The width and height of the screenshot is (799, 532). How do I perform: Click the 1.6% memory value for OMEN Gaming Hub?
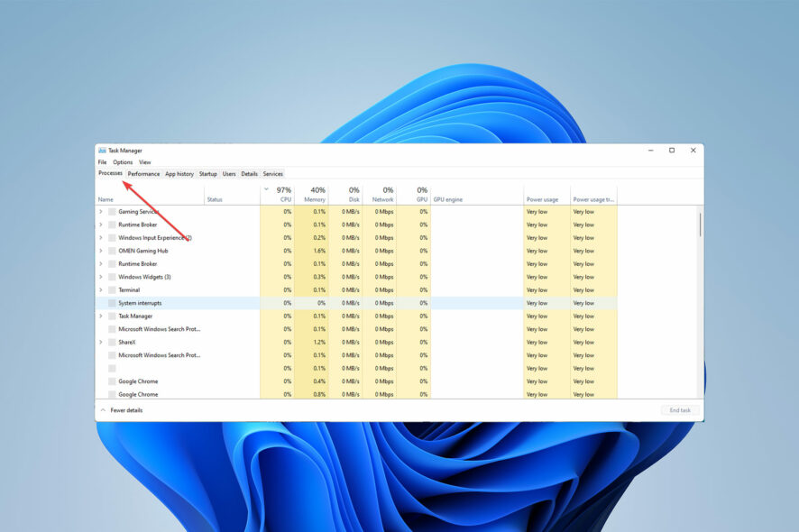click(x=319, y=251)
